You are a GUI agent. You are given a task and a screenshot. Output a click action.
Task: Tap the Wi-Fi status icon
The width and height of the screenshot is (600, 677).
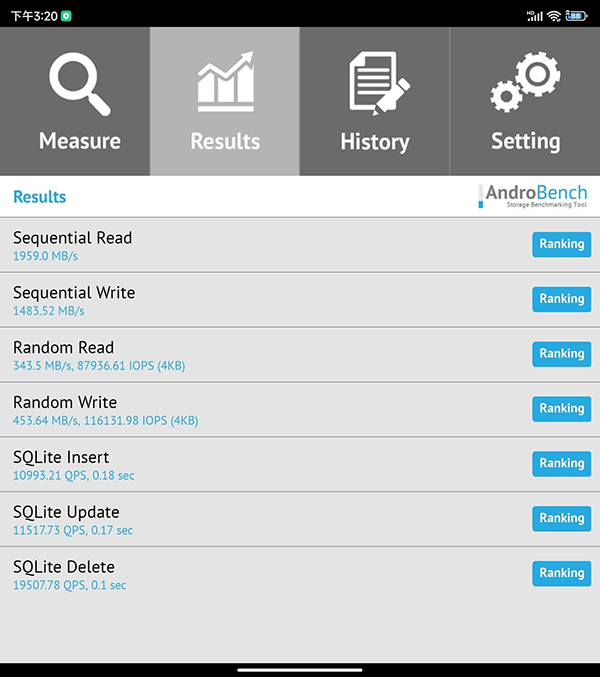tap(554, 16)
